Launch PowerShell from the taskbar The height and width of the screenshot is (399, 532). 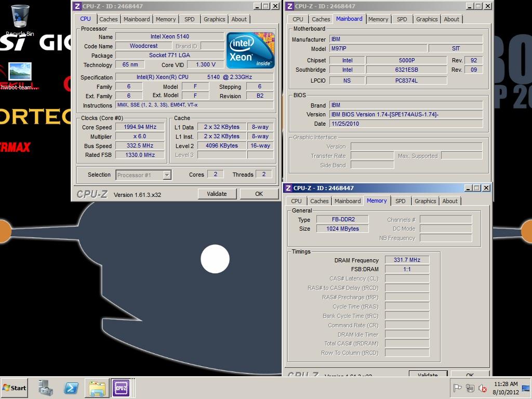[71, 388]
